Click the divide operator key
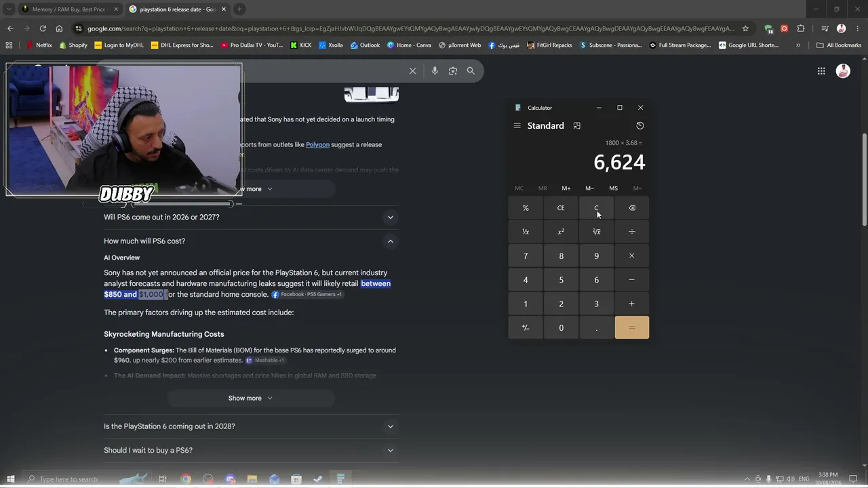The width and height of the screenshot is (868, 488). [x=632, y=232]
